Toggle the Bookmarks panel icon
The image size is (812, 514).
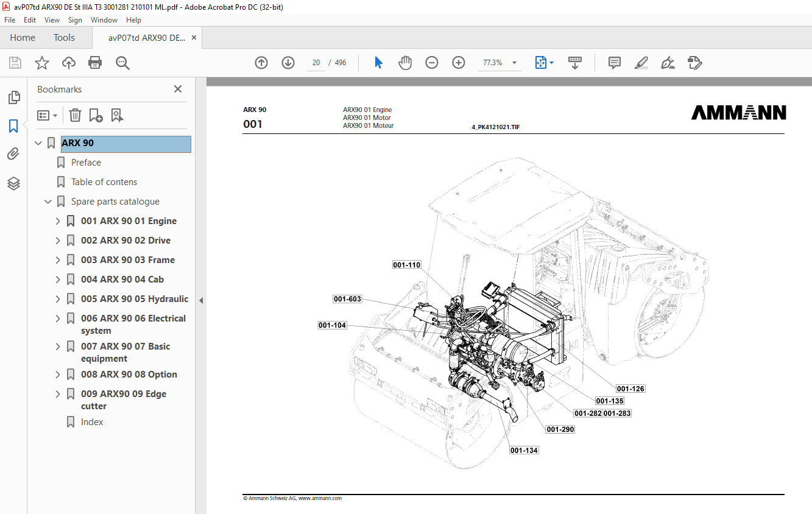(x=13, y=126)
